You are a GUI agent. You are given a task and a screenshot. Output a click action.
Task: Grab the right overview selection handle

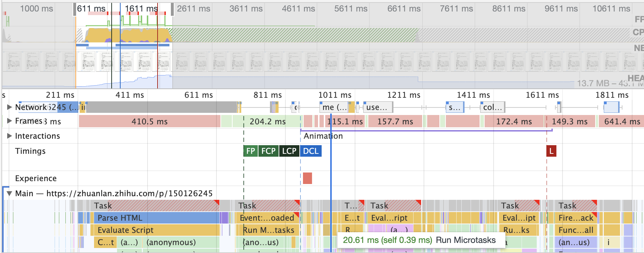tap(172, 9)
